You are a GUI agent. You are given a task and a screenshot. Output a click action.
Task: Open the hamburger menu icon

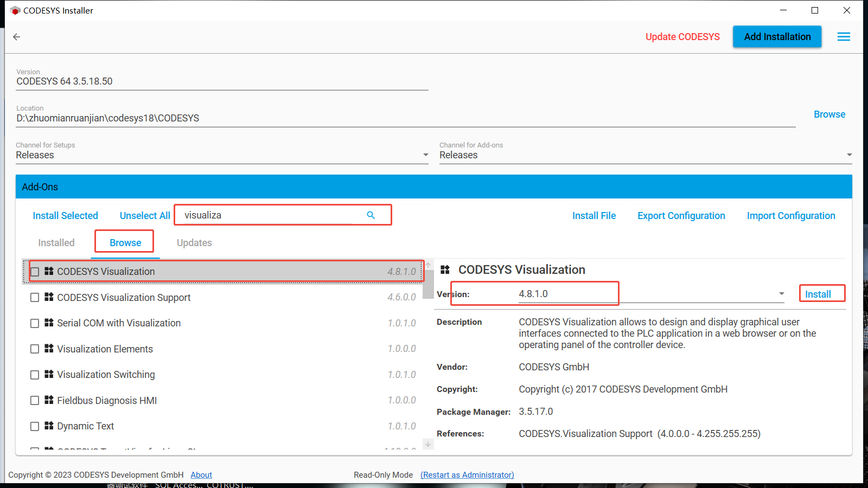tap(844, 37)
